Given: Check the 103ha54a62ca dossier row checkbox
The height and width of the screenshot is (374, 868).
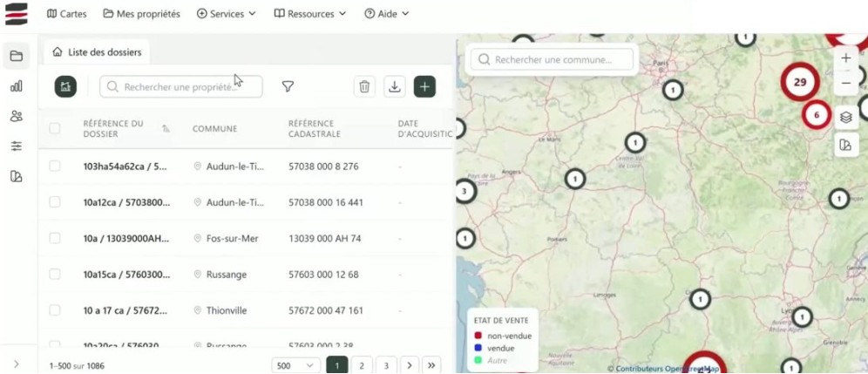Looking at the screenshot, I should click(x=55, y=166).
